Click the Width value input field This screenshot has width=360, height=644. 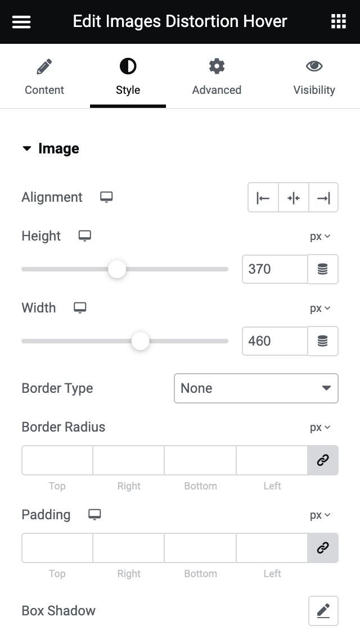[x=274, y=341]
